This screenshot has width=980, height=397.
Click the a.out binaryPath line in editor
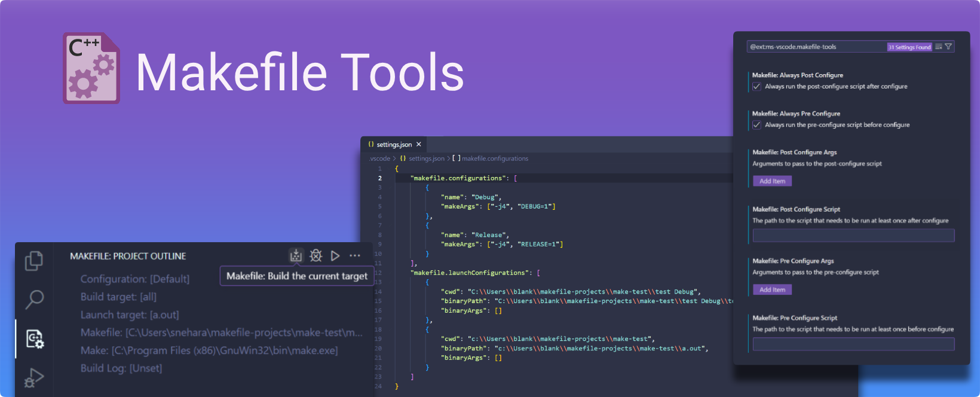pyautogui.click(x=574, y=349)
